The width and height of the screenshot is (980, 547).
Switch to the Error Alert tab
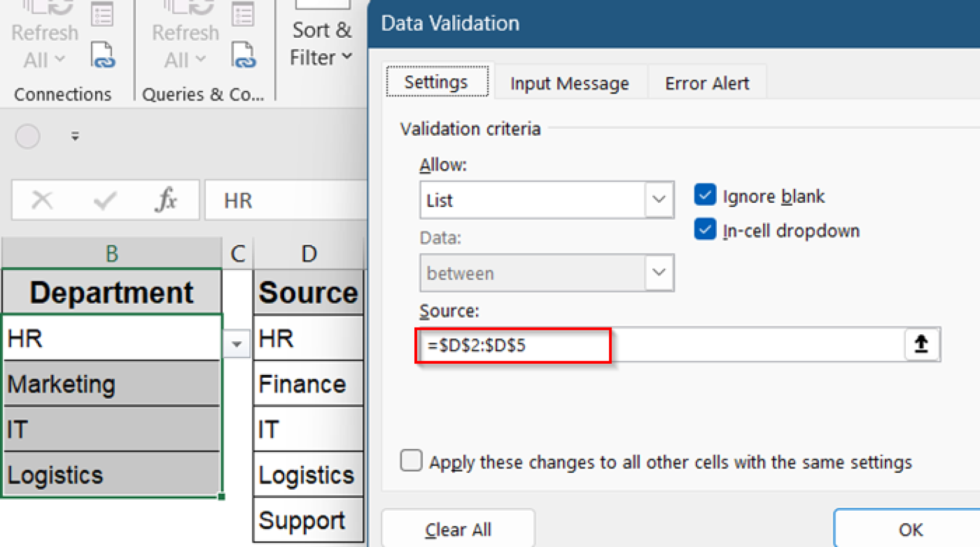(706, 82)
